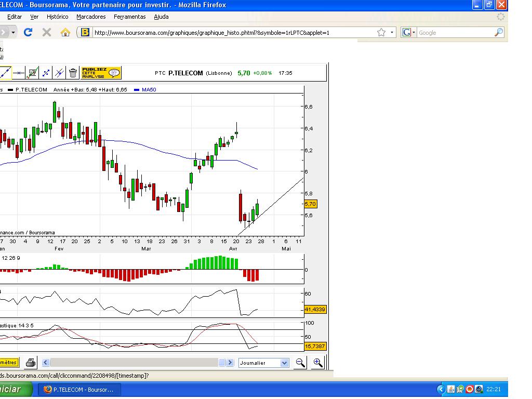Image resolution: width=532 pixels, height=399 pixels.
Task: Select the parallel channel lines tool
Action: click(59, 73)
